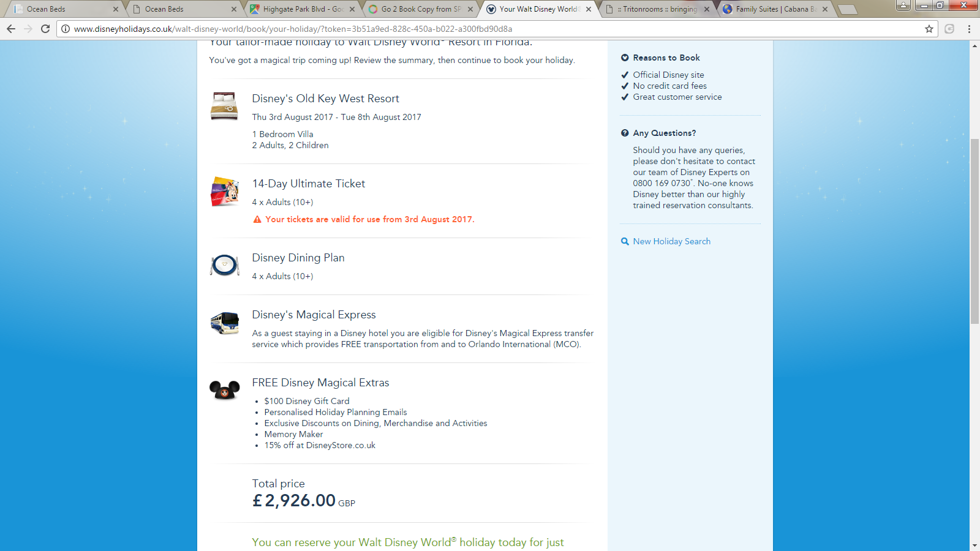Open Chrome three-dot menu
The width and height of the screenshot is (980, 551).
click(969, 29)
